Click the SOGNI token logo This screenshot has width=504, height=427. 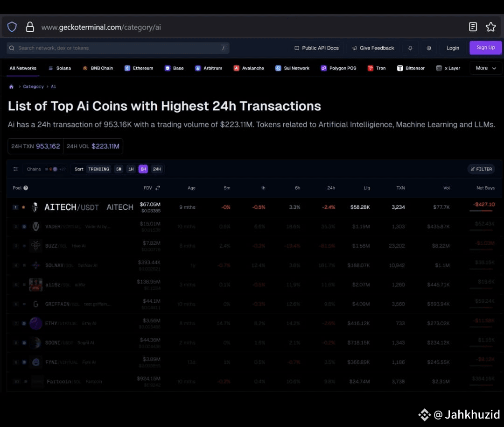tap(35, 343)
